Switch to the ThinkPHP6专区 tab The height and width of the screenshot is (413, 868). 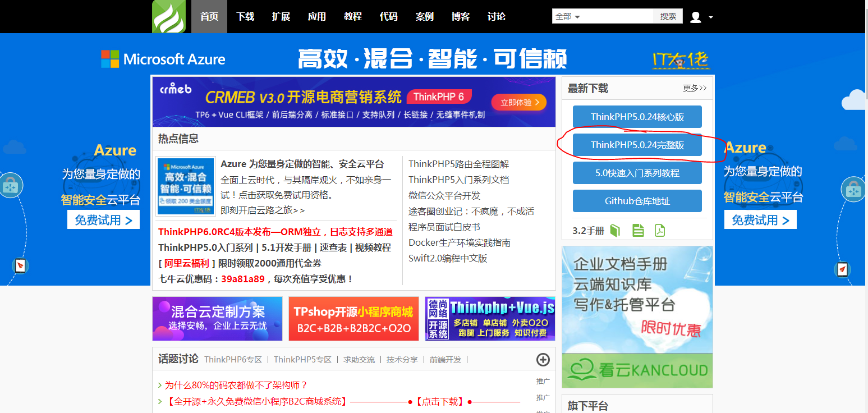[x=233, y=360]
